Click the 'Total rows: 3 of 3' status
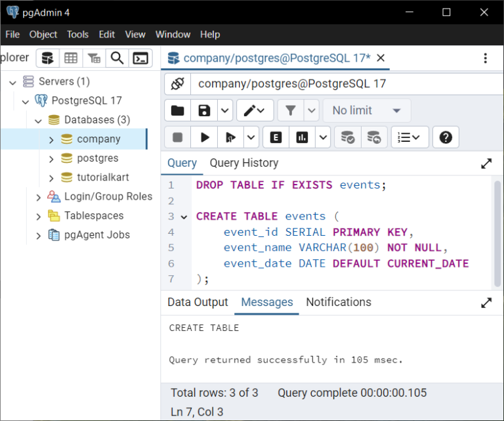The height and width of the screenshot is (421, 504). 215,393
